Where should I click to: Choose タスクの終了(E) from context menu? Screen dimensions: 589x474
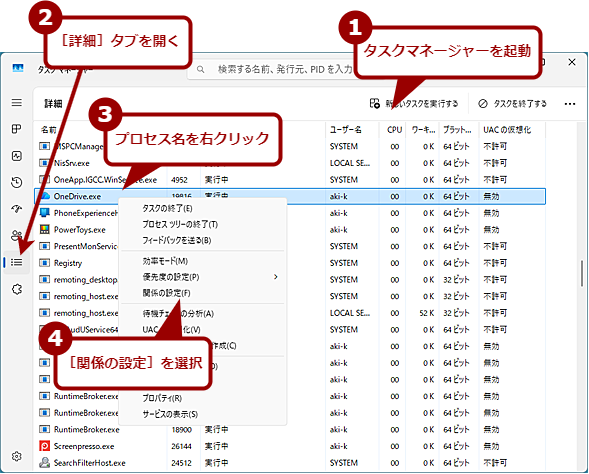(x=167, y=208)
